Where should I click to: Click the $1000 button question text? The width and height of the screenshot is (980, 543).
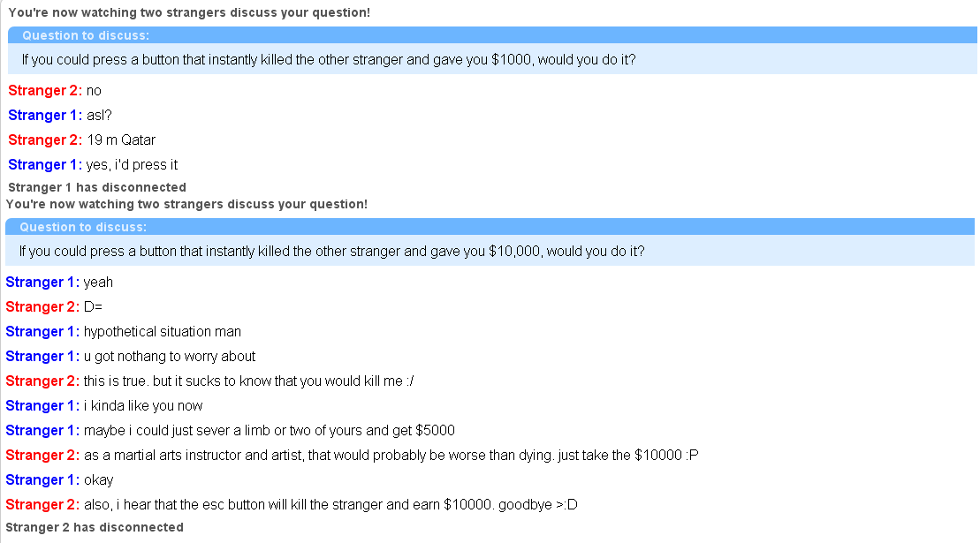point(328,60)
